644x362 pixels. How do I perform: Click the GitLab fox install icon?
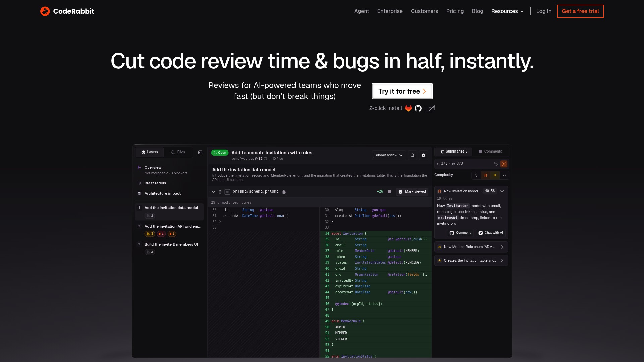(x=408, y=108)
